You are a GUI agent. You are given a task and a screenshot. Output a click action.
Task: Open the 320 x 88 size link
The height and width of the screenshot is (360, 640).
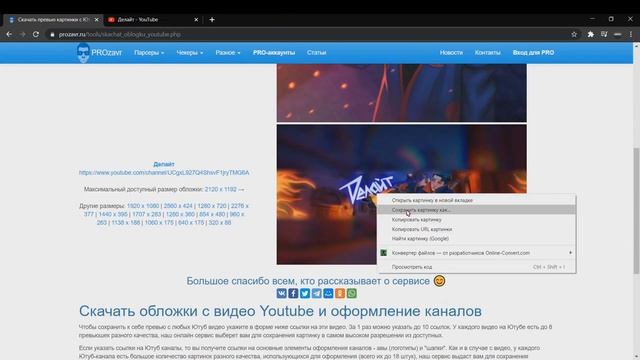pyautogui.click(x=220, y=223)
